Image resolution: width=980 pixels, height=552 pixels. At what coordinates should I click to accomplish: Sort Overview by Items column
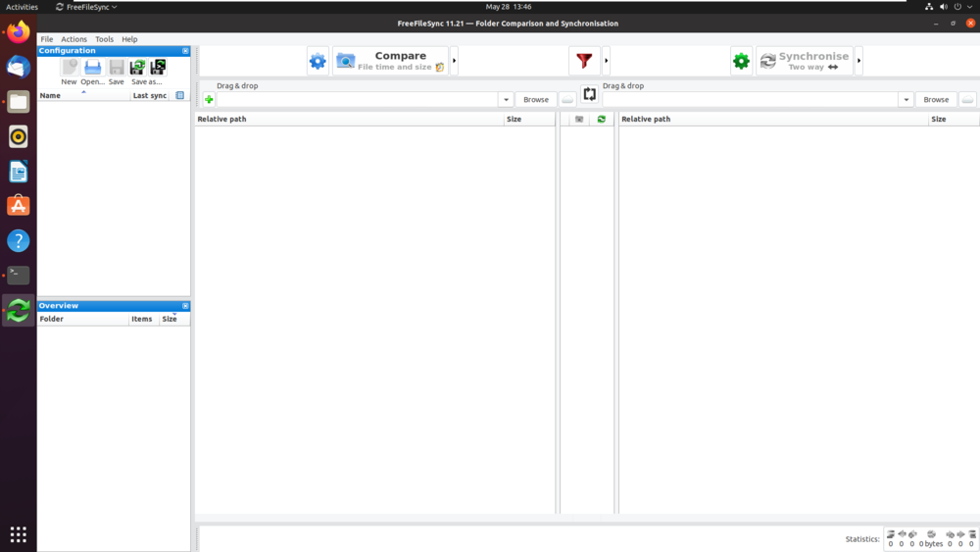[144, 319]
